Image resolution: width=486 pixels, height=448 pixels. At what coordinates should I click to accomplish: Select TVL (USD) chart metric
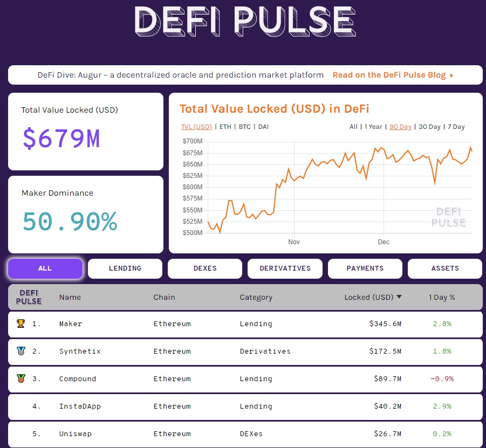[196, 127]
